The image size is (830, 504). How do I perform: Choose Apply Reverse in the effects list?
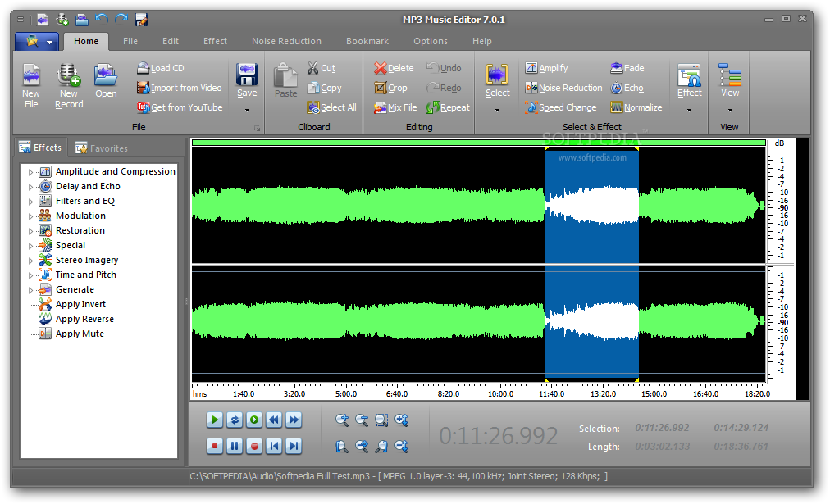pyautogui.click(x=84, y=320)
